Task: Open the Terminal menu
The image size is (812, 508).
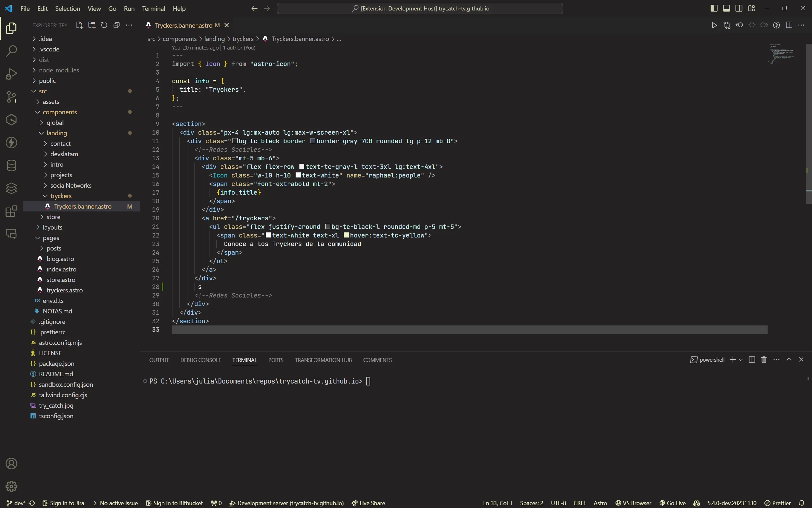Action: coord(153,8)
